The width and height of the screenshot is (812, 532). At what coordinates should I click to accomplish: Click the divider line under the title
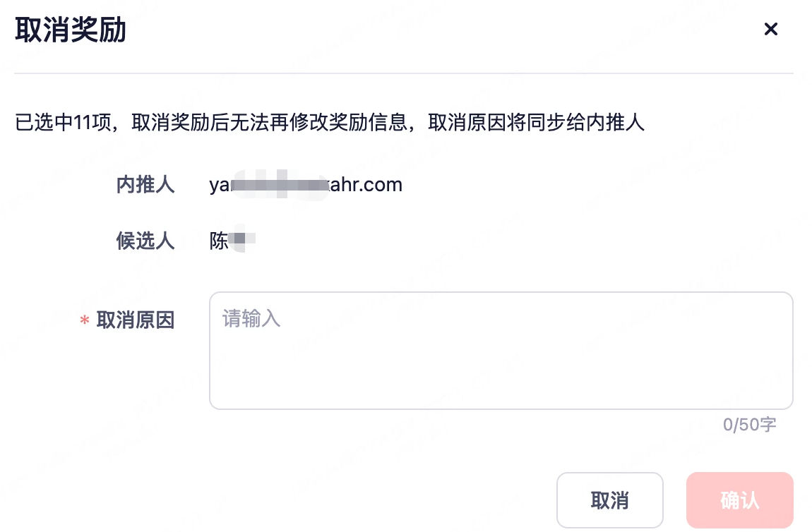coord(403,73)
